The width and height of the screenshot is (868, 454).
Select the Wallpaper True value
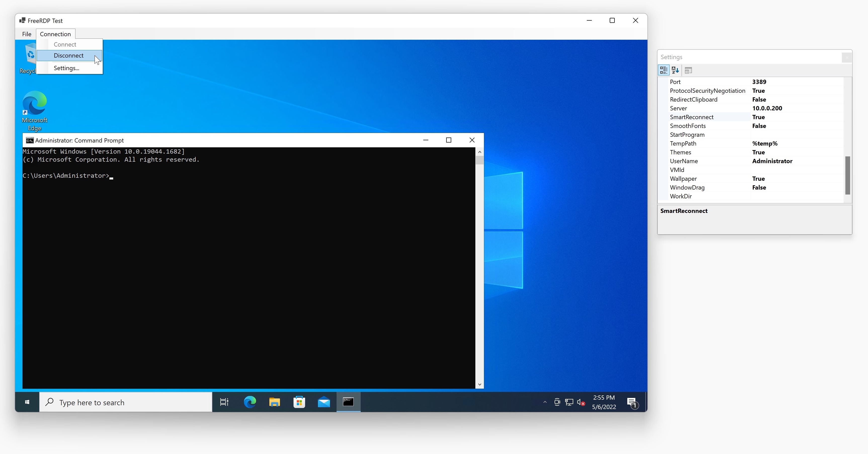(758, 179)
